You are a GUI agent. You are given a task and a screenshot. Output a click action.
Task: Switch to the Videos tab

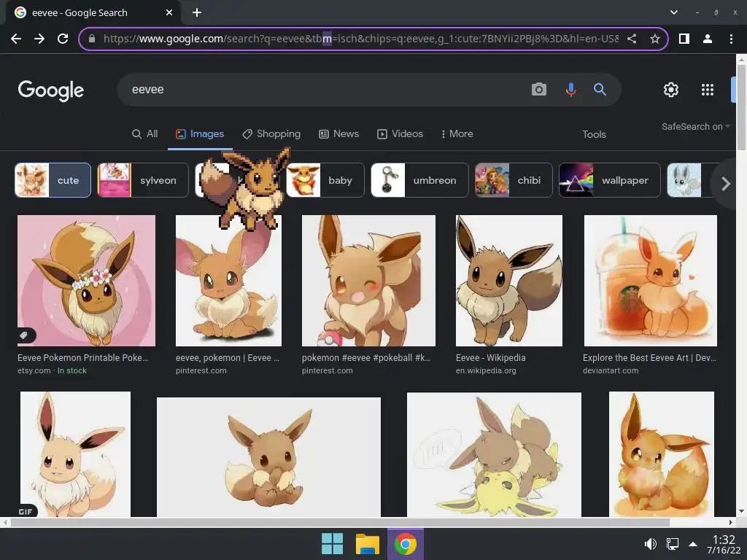point(400,134)
